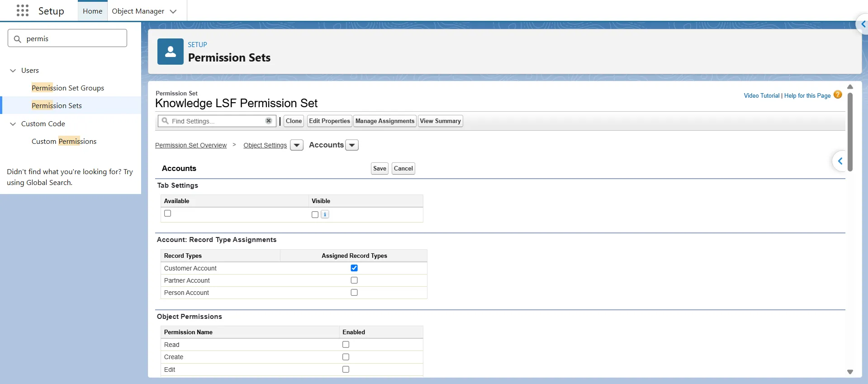The height and width of the screenshot is (384, 868).
Task: Click the Quick Find search field
Action: 67,38
